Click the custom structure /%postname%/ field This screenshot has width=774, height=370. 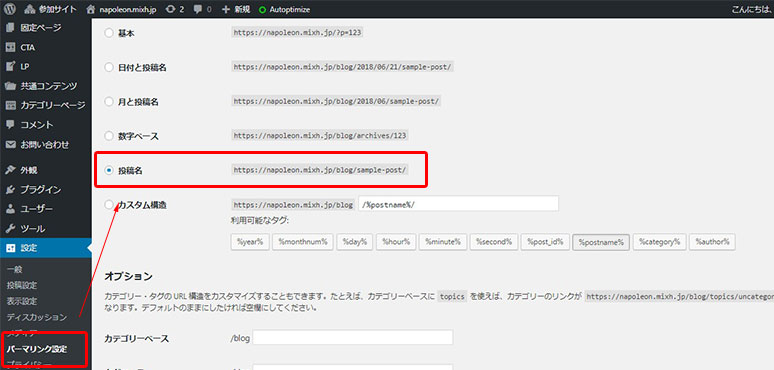(x=459, y=204)
